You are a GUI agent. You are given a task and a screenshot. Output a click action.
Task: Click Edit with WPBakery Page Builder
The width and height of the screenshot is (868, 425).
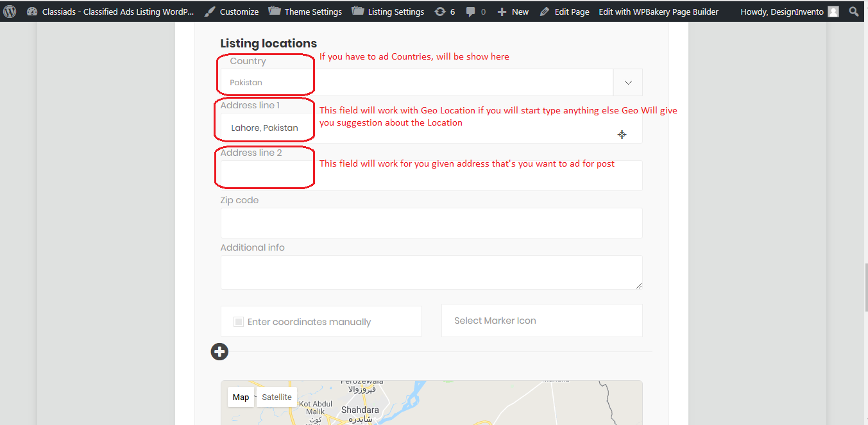[659, 12]
